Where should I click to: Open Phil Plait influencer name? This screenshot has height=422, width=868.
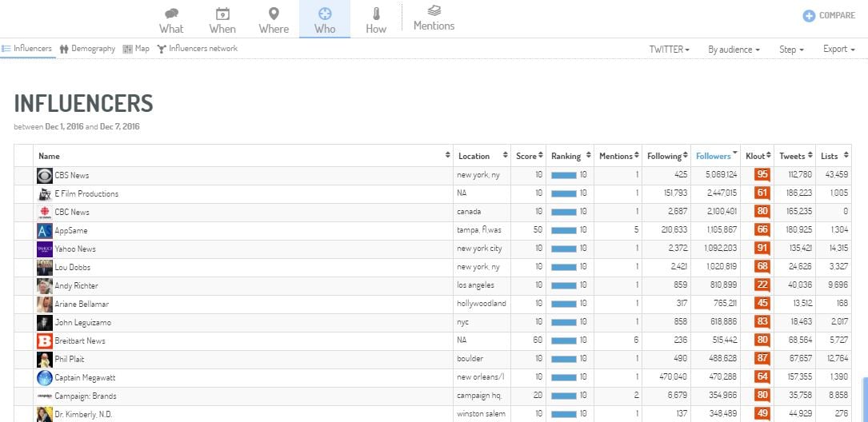click(69, 360)
